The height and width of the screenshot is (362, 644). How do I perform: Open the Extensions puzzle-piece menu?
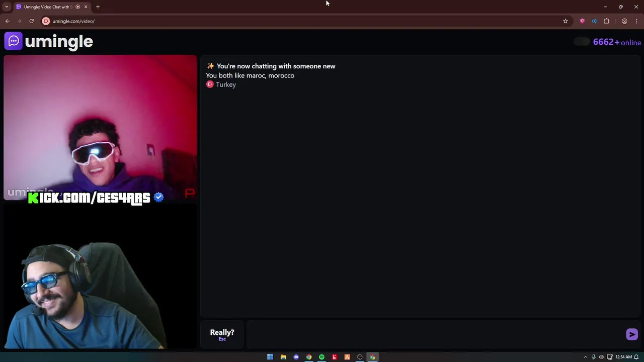(x=606, y=21)
